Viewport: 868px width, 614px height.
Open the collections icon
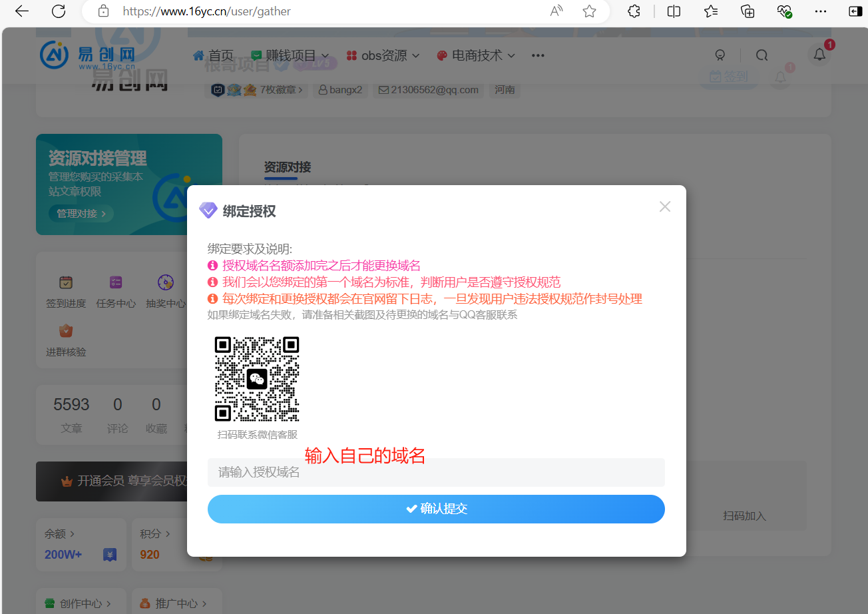coord(748,11)
